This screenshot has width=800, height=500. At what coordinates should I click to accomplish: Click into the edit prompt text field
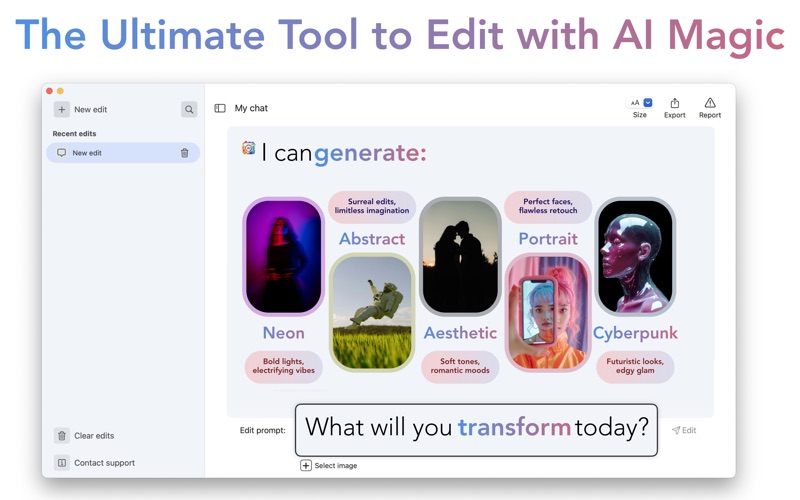(476, 430)
